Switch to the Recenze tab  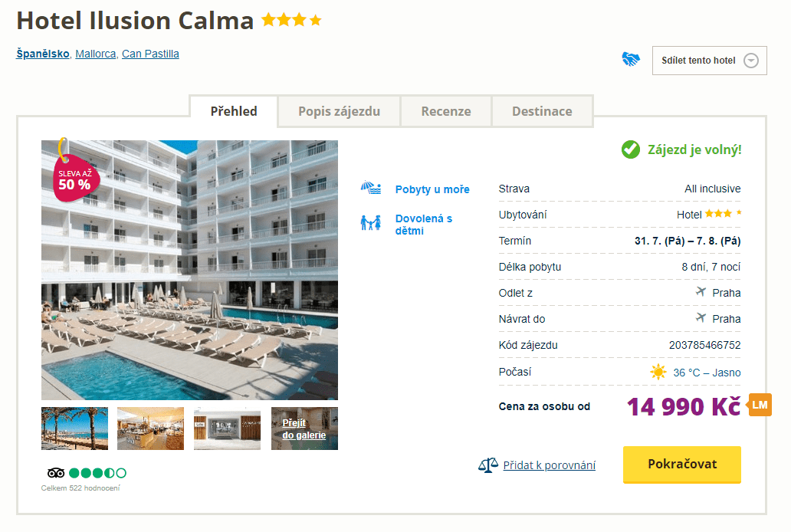click(x=446, y=111)
